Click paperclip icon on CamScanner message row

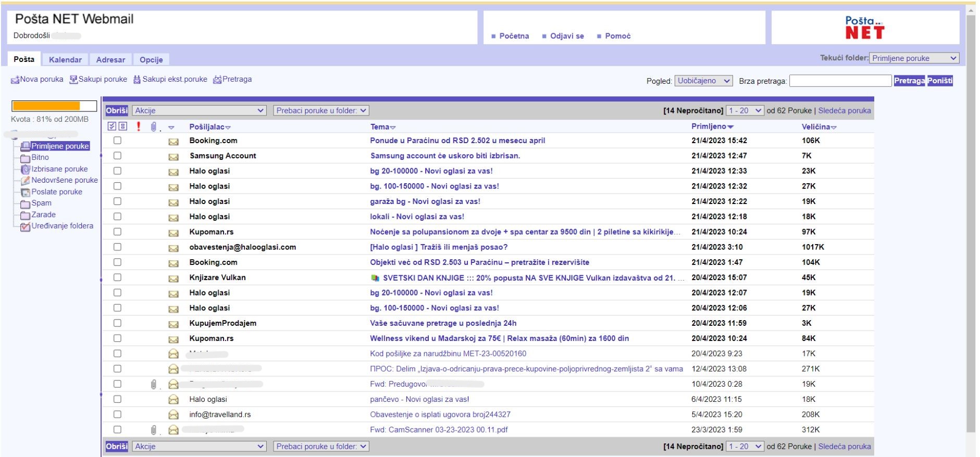(x=154, y=430)
